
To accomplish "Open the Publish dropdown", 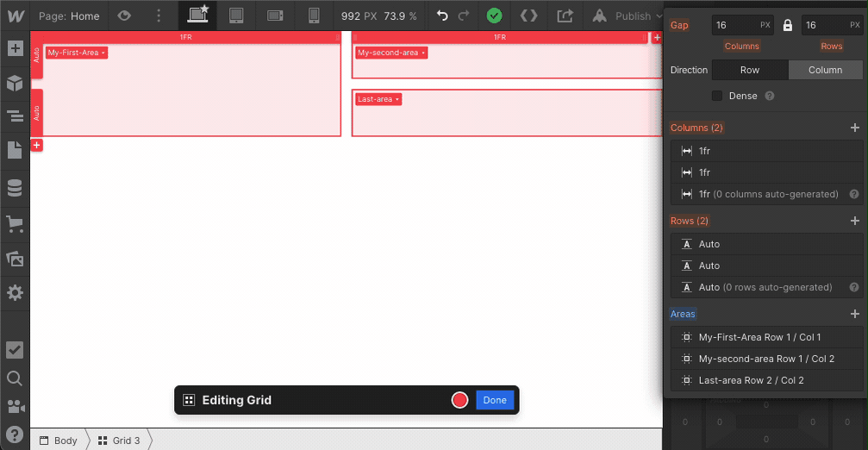I will coord(627,16).
